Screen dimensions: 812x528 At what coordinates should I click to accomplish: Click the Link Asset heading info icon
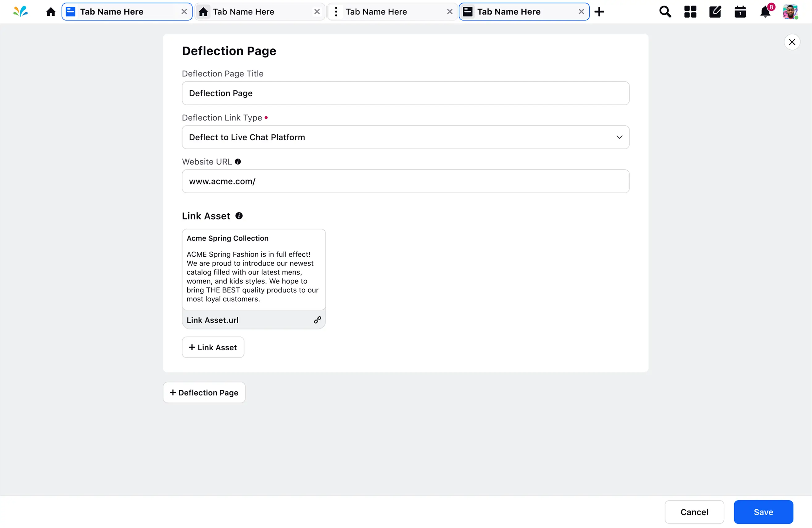click(x=239, y=216)
